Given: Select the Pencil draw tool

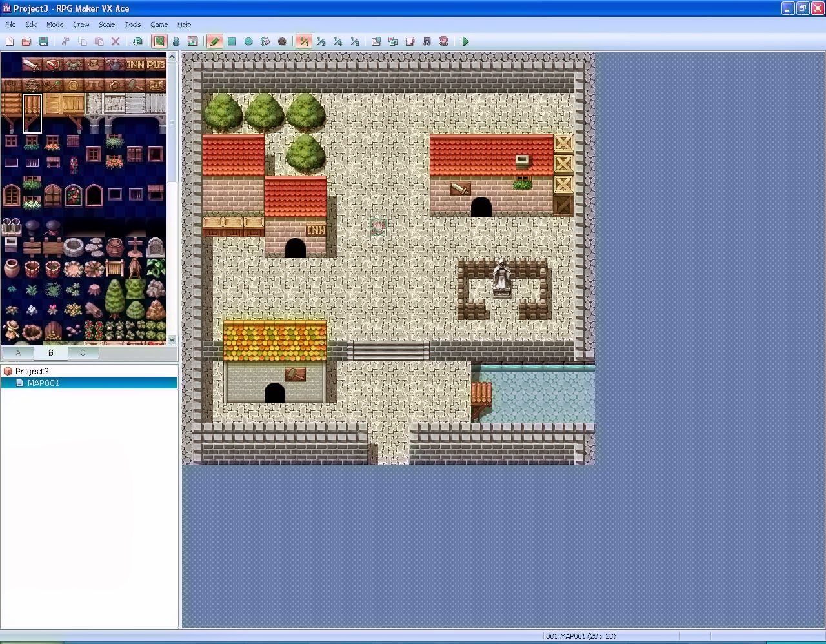Looking at the screenshot, I should click(x=215, y=41).
